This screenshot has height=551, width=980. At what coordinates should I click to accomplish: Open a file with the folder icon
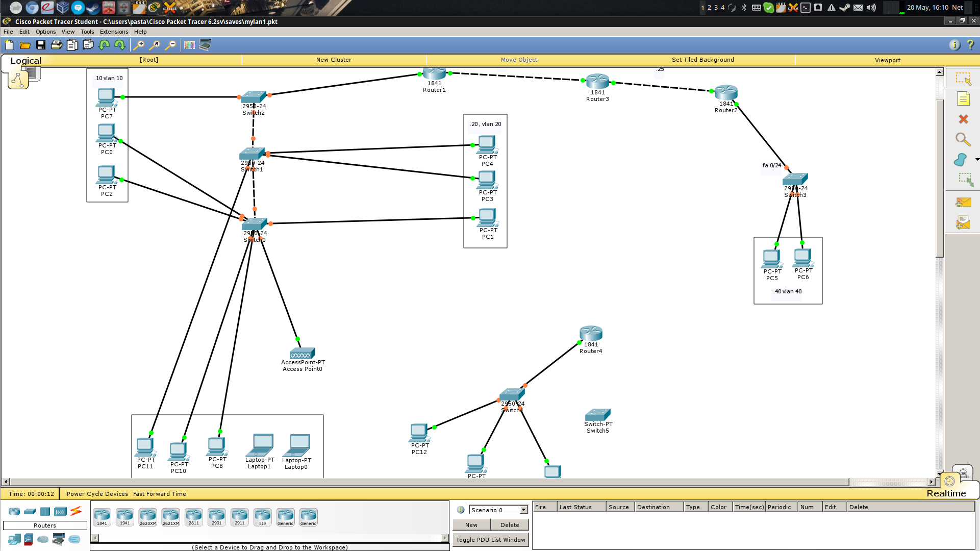click(x=25, y=45)
